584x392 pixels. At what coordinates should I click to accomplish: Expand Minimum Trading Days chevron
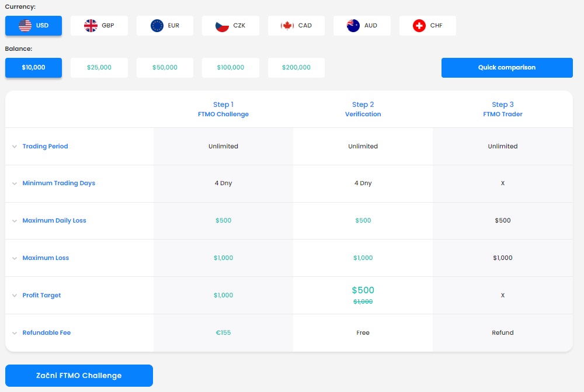(x=15, y=183)
